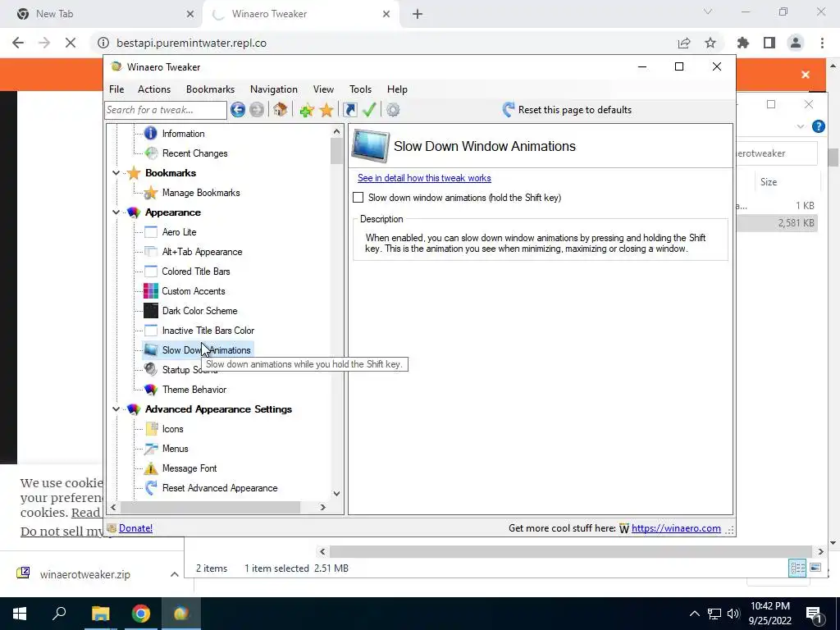Image resolution: width=840 pixels, height=630 pixels.
Task: Click the Explorer help question mark icon
Action: [x=819, y=126]
